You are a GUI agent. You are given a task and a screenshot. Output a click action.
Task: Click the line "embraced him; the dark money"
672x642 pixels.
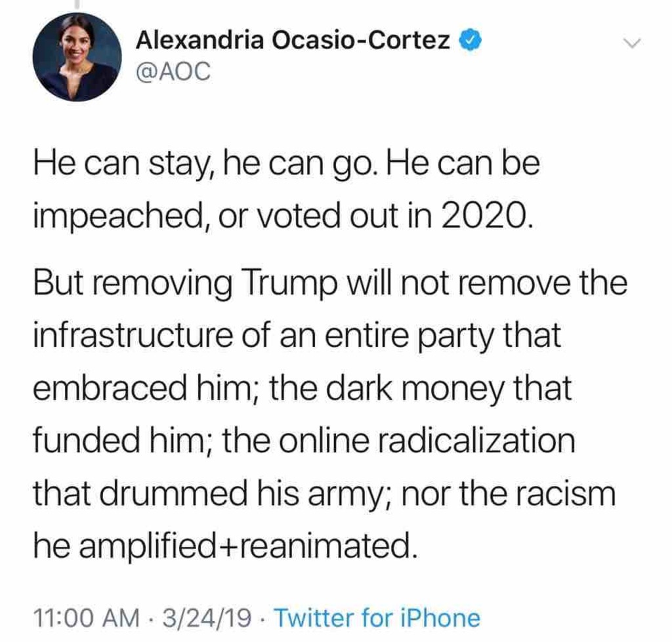tap(302, 388)
